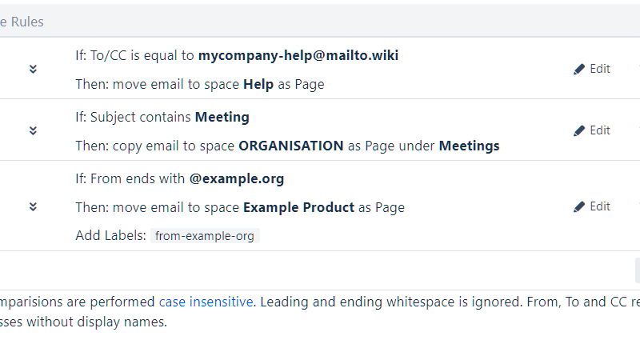Screen dimensions: 640x364
Task: Open the case insensitive link
Action: (x=206, y=302)
